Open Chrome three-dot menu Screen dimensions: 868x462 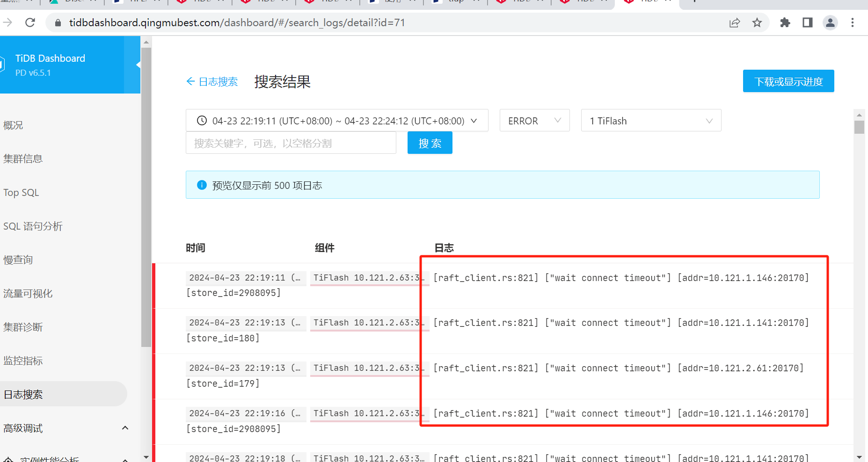coord(853,22)
